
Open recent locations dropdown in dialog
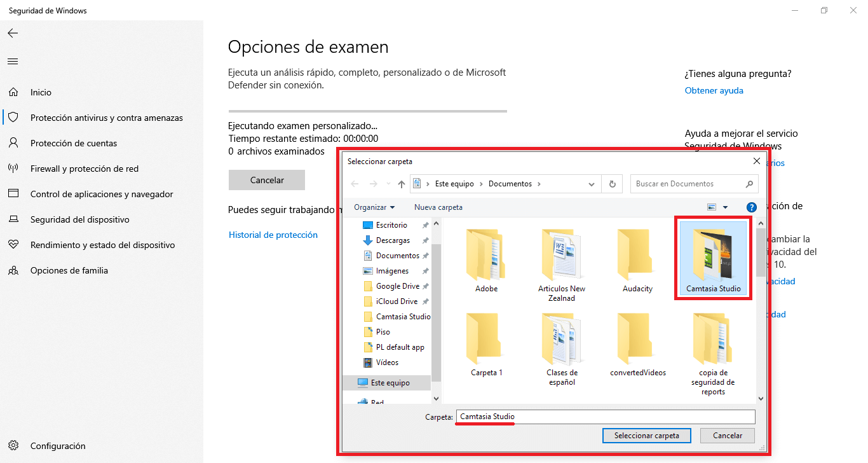[388, 184]
